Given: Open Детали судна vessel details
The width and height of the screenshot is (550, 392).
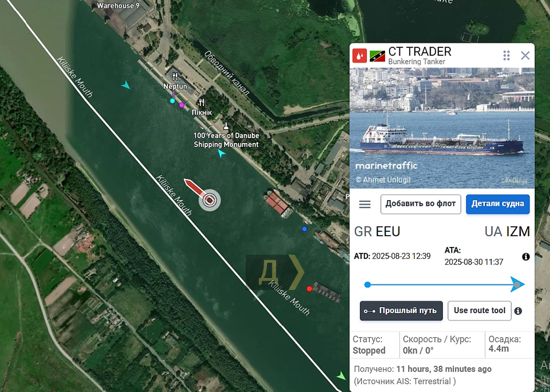Looking at the screenshot, I should [x=498, y=204].
